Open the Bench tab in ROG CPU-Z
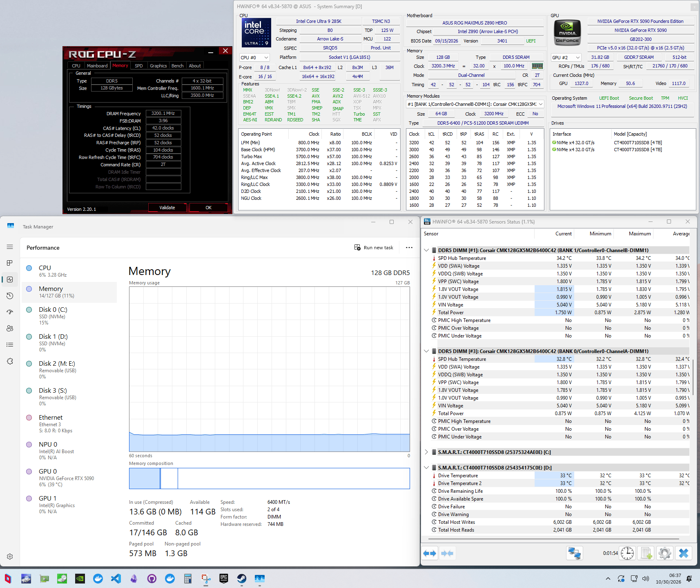The image size is (700, 588). click(177, 66)
